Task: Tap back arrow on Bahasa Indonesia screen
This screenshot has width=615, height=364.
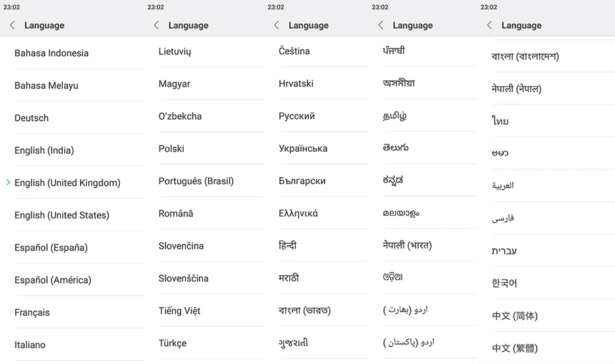Action: point(12,25)
